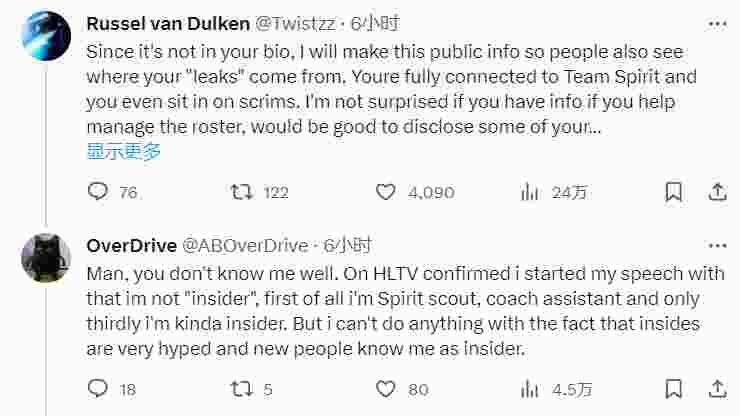Image resolution: width=740 pixels, height=416 pixels.
Task: Retweet OverDrive's post
Action: click(x=242, y=389)
